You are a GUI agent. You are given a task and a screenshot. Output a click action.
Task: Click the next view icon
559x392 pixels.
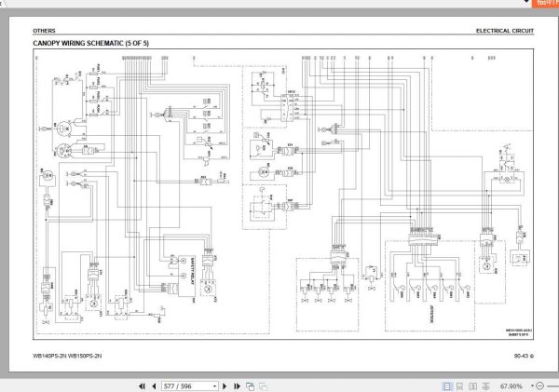263,386
